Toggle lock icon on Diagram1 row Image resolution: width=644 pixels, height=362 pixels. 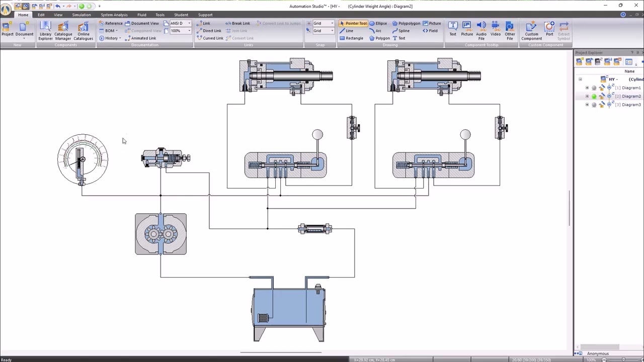pos(602,88)
